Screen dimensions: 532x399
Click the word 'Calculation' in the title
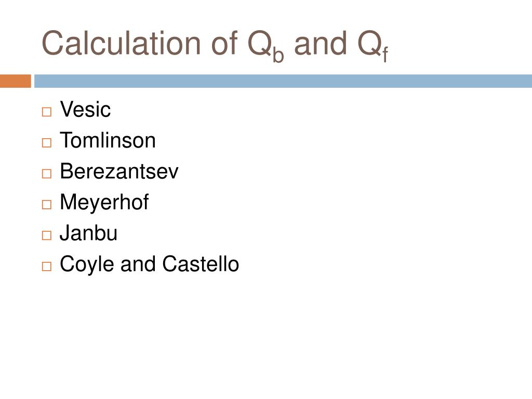(122, 44)
